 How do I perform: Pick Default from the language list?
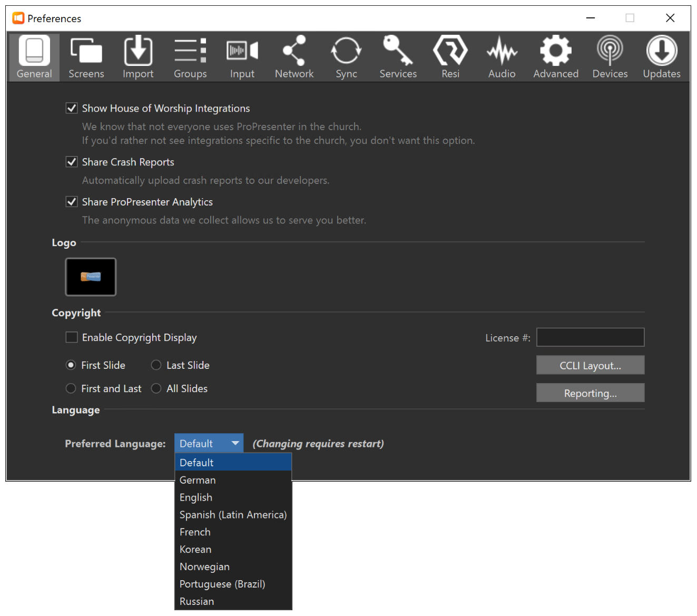(x=233, y=463)
